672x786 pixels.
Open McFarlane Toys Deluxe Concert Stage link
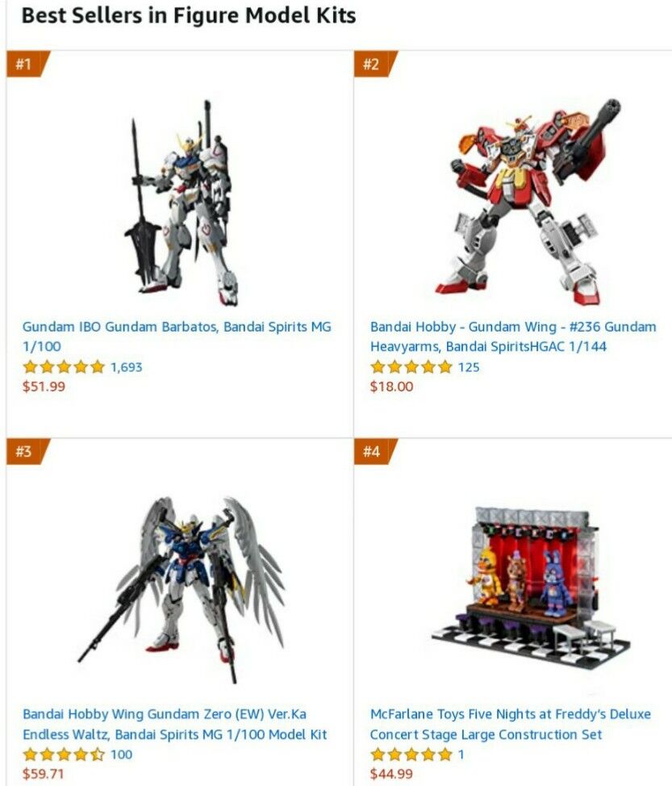(510, 724)
